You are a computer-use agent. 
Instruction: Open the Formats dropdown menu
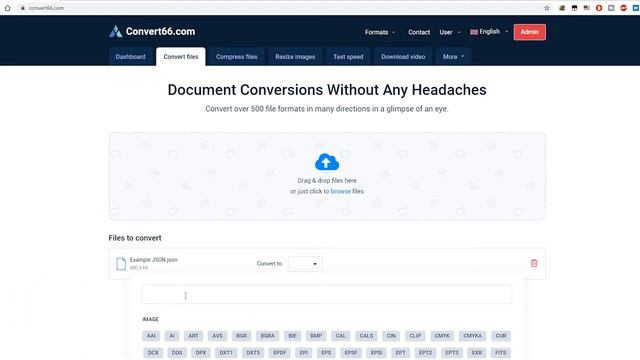click(x=380, y=32)
